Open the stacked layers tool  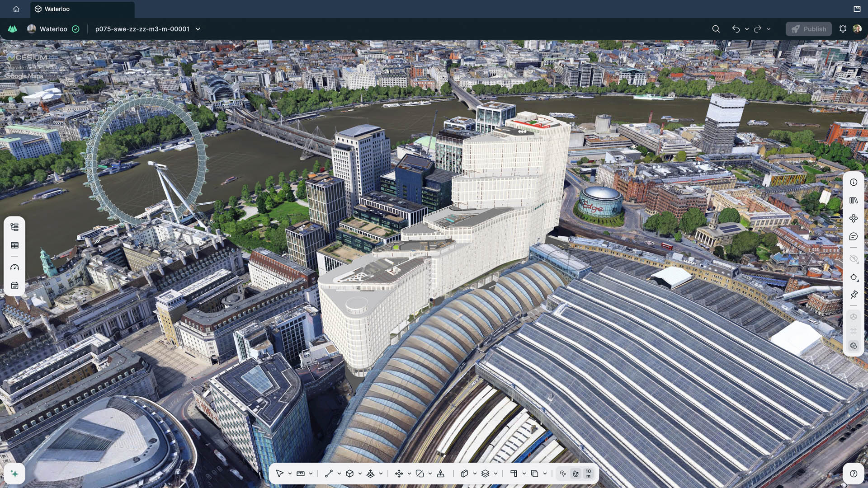(485, 474)
